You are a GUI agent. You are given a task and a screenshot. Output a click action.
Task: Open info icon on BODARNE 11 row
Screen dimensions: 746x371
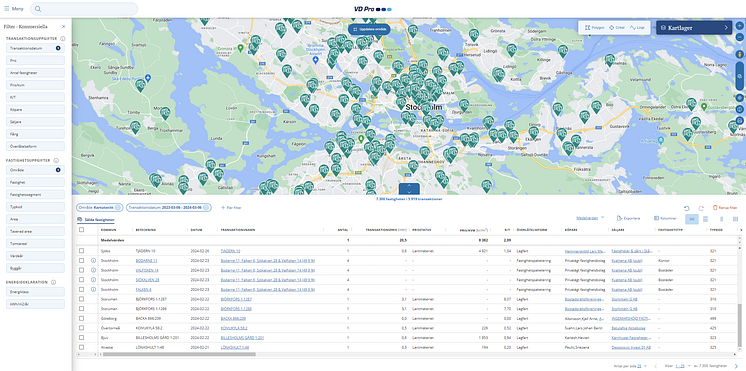[93, 261]
